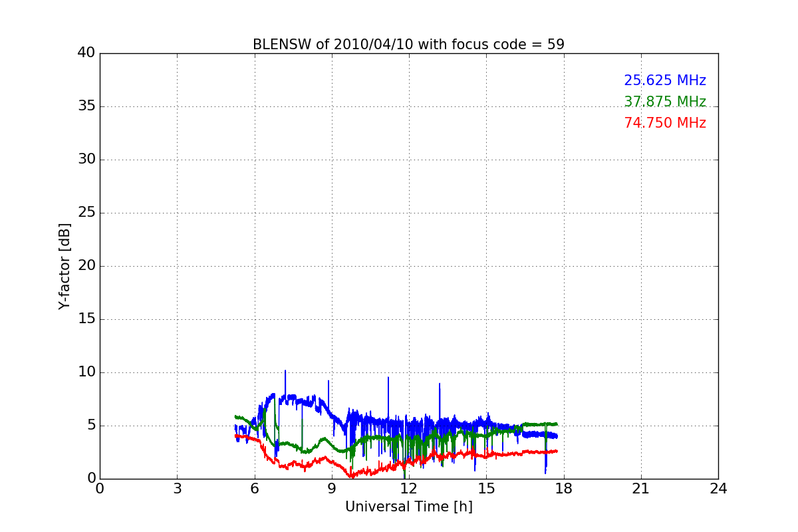
Task: Select the 37.875 MHz legend label
Action: [x=665, y=102]
